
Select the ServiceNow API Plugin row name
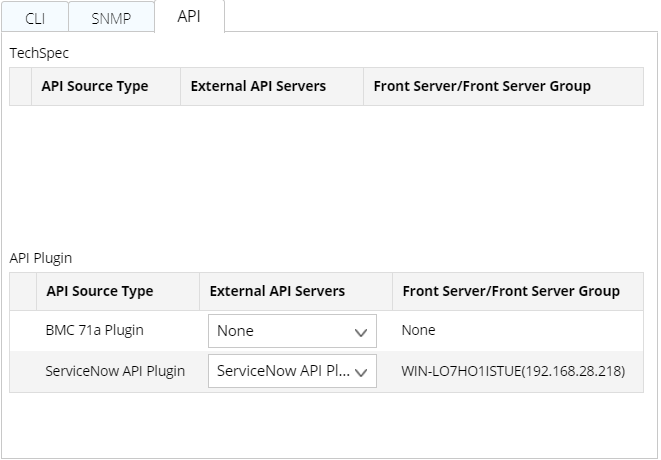coord(115,371)
